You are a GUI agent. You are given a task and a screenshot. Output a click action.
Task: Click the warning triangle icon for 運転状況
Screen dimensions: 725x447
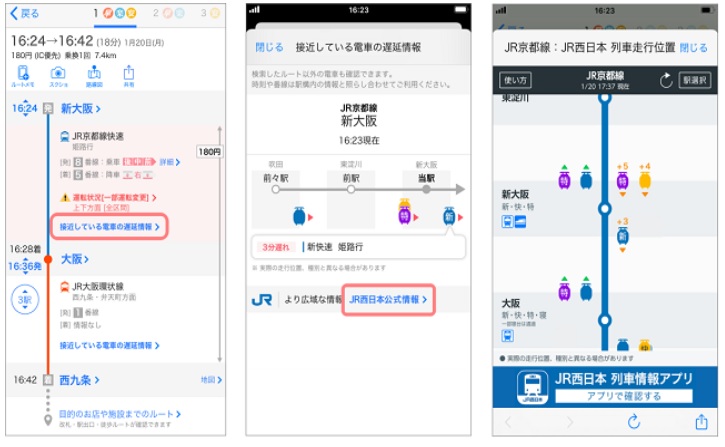click(65, 197)
